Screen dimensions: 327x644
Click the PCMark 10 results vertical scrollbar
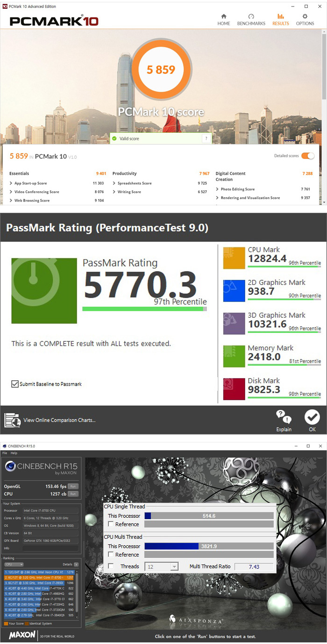[324, 117]
